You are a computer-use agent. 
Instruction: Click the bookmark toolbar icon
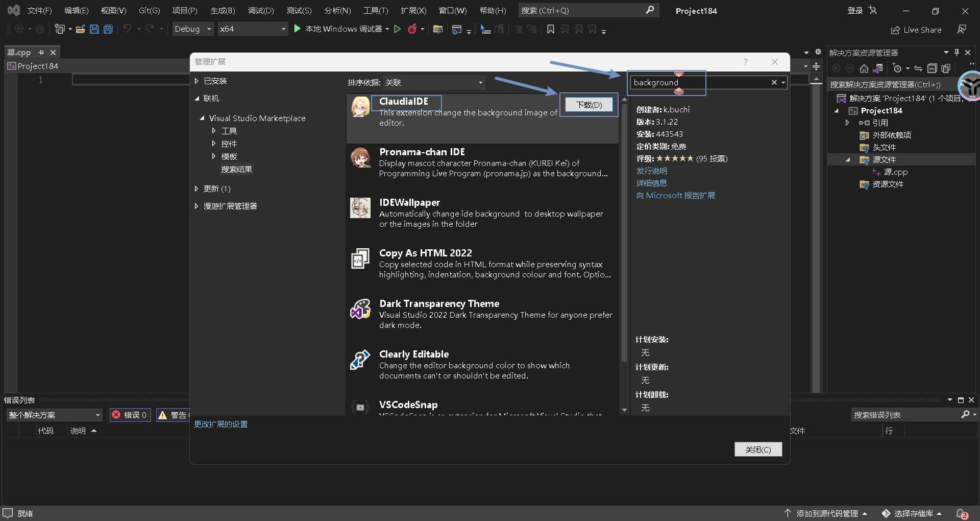551,29
